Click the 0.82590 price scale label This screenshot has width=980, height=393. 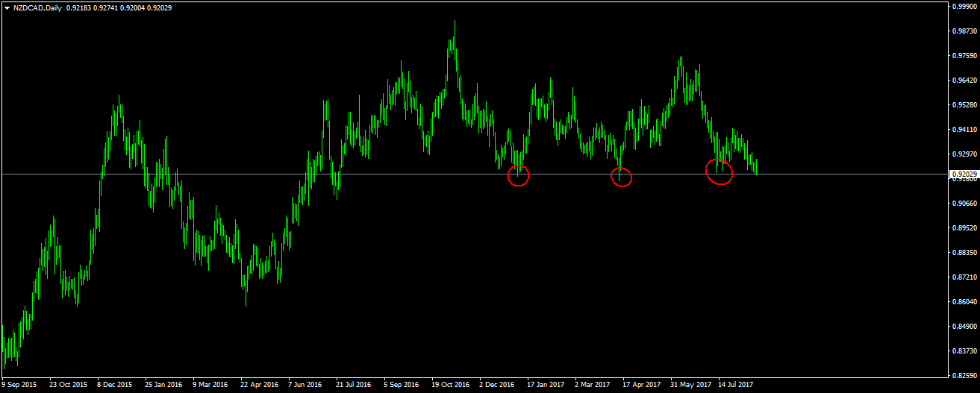(x=964, y=375)
